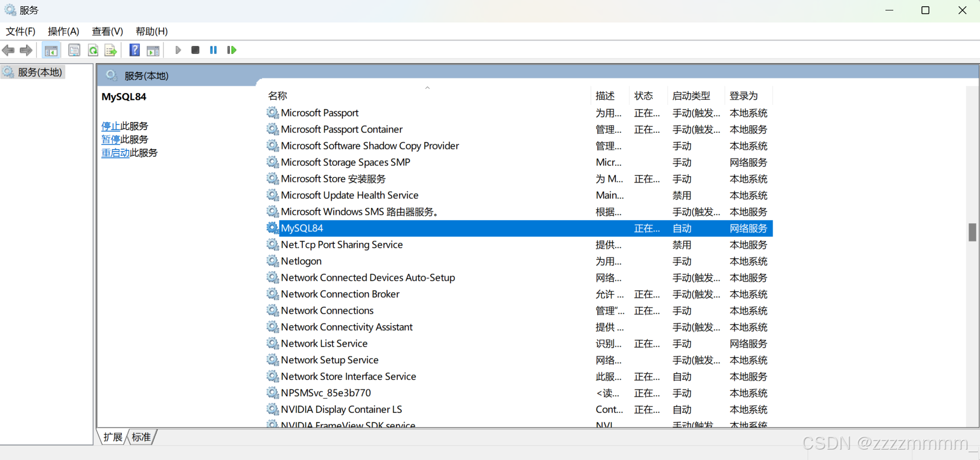Click 网络服务 login of Network List Service
This screenshot has height=460, width=980.
[x=749, y=343]
